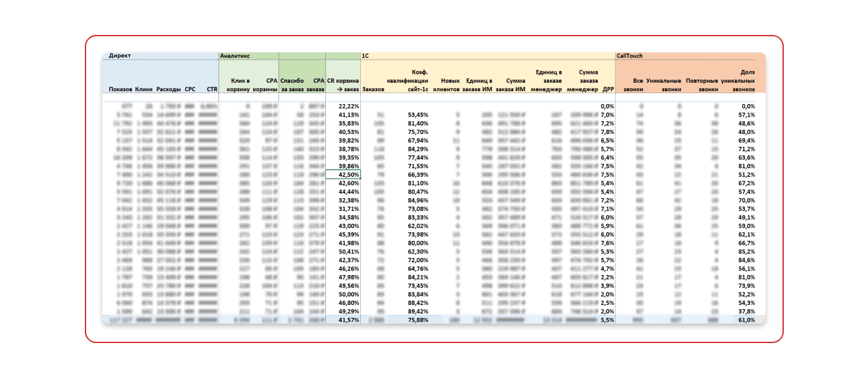The height and width of the screenshot is (378, 868).
Task: Click the CR cell 41,13%
Action: 348,115
